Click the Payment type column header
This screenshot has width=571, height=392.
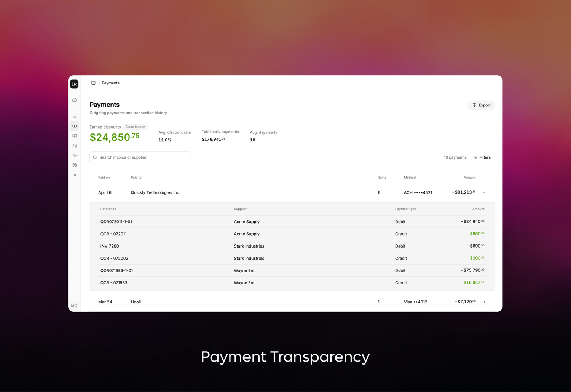tap(406, 209)
